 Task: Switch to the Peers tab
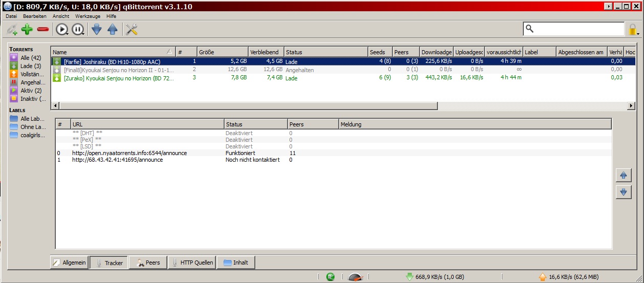pos(147,263)
